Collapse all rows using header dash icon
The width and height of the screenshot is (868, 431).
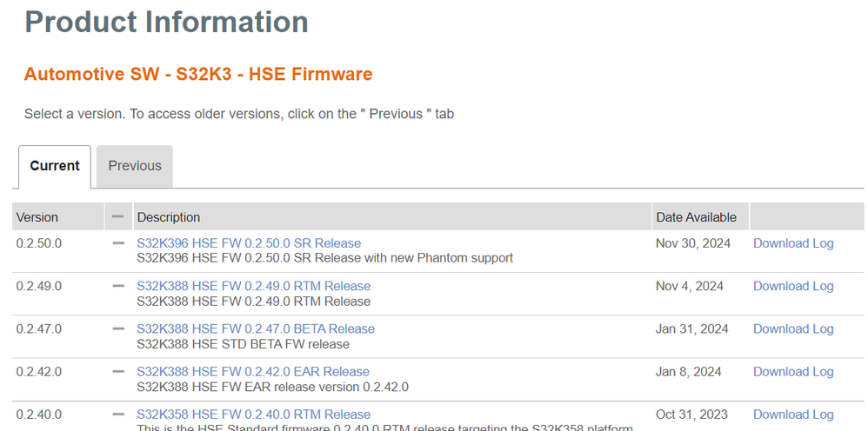[x=118, y=216]
